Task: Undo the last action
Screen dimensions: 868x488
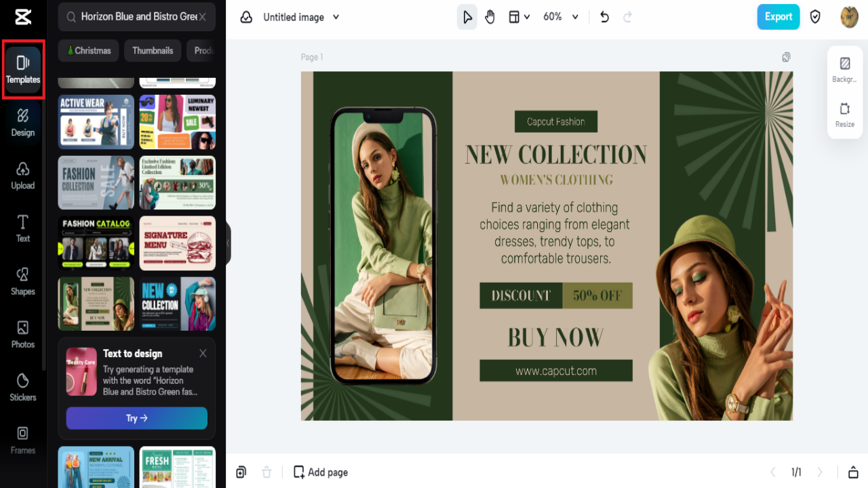Action: 605,17
